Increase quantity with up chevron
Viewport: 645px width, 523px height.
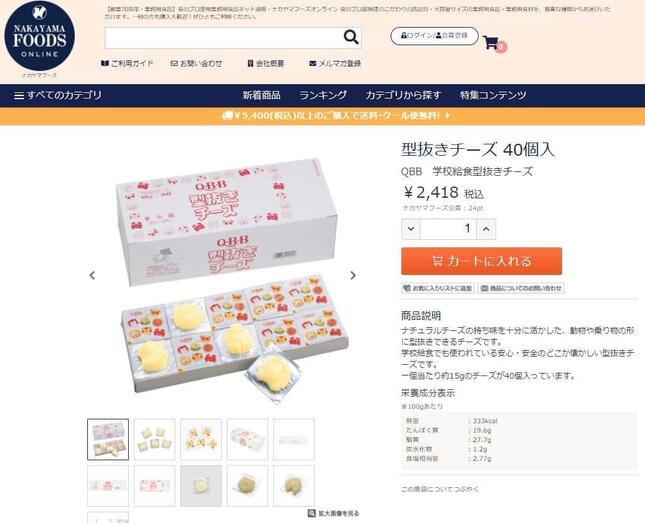click(x=486, y=229)
